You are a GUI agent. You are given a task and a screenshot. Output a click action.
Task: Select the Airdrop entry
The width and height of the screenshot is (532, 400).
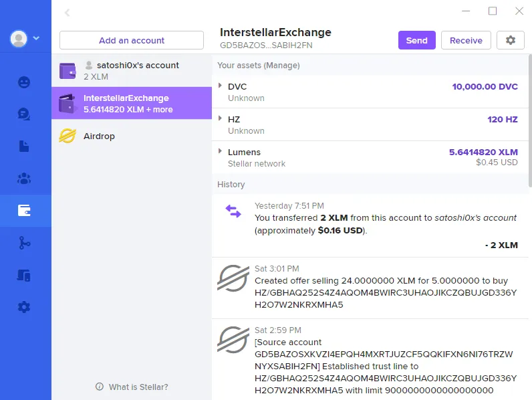pyautogui.click(x=132, y=136)
